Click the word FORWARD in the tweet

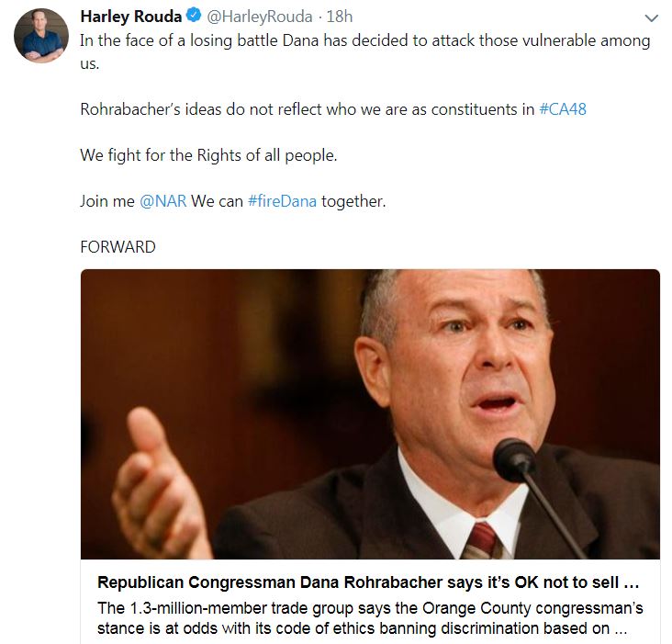pos(118,247)
